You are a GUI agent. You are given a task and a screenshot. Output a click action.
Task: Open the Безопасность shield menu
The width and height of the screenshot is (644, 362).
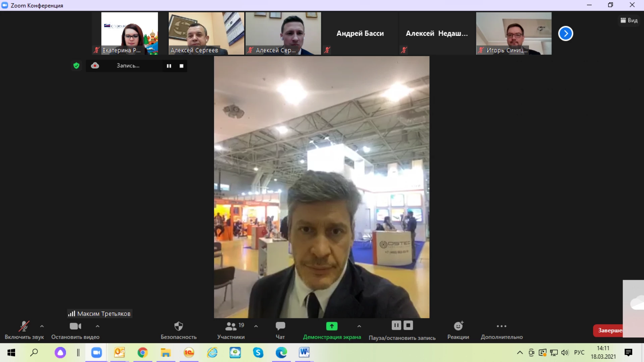coord(178,330)
